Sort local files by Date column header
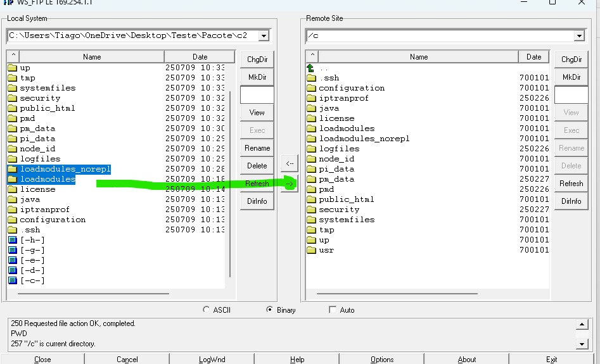 (x=200, y=57)
